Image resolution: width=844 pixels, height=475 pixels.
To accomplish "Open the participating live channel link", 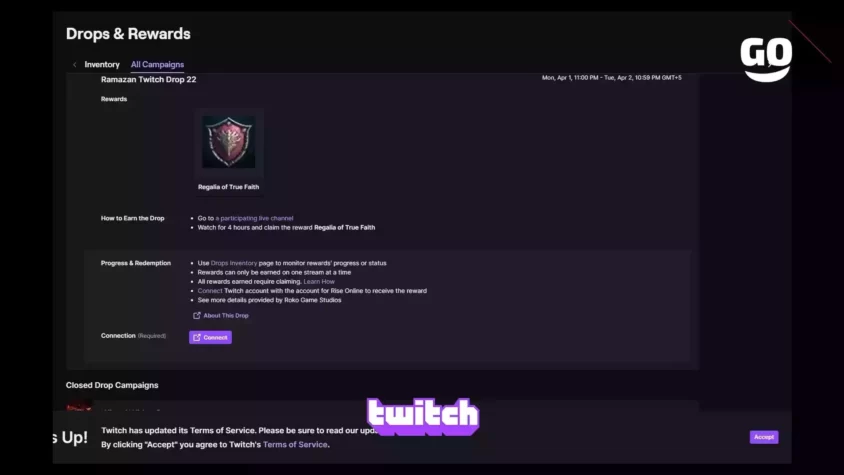I will (x=254, y=218).
